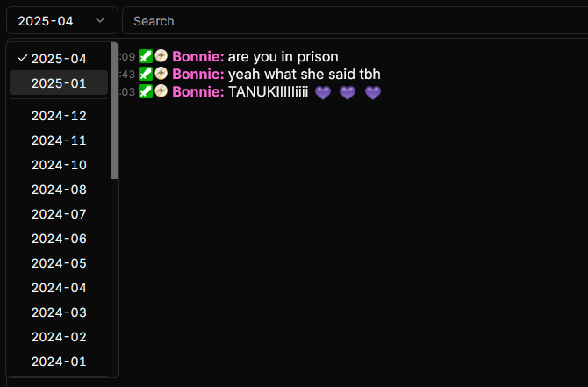Click the moderator badge on 'yeah what she said tbh'
The image size is (588, 387).
point(146,74)
